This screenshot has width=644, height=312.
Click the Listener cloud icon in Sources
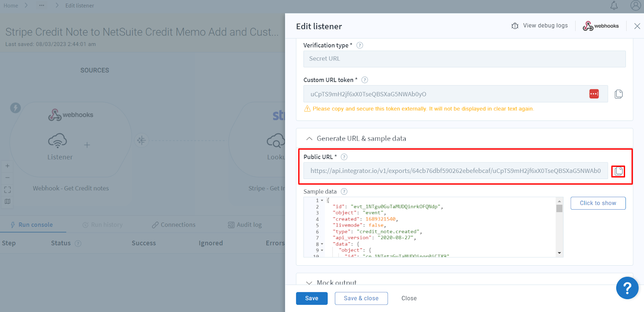pyautogui.click(x=58, y=141)
